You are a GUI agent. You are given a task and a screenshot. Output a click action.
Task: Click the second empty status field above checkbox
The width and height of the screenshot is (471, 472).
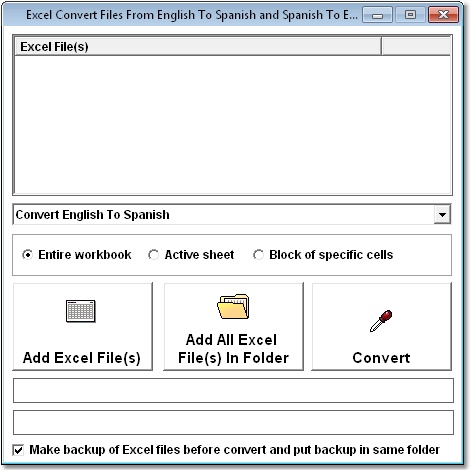click(233, 422)
